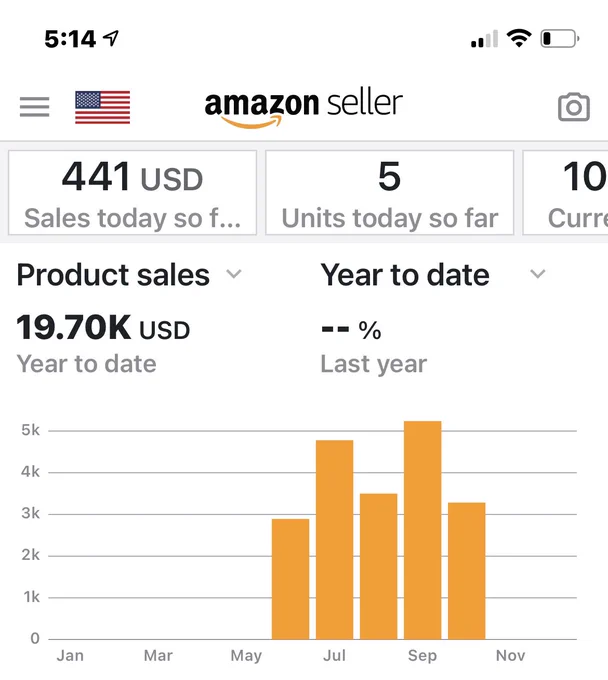The height and width of the screenshot is (680, 608).
Task: Expand the Year to date dropdown chevron
Action: coord(538,274)
